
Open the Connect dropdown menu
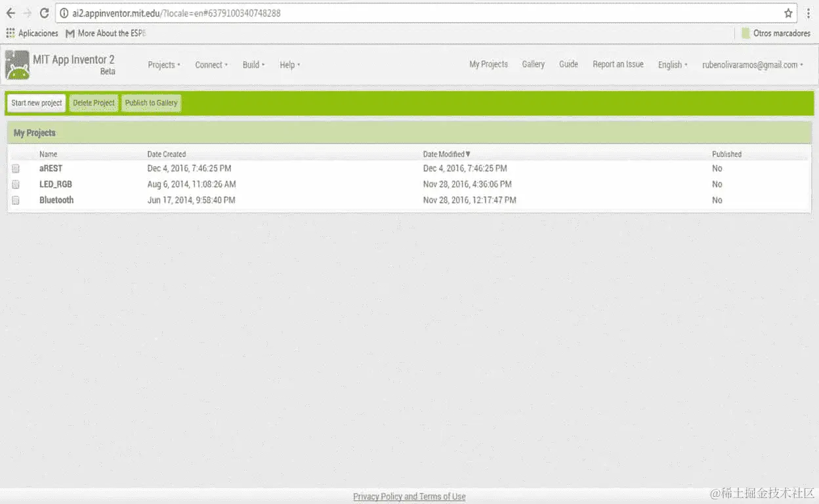[x=211, y=65]
